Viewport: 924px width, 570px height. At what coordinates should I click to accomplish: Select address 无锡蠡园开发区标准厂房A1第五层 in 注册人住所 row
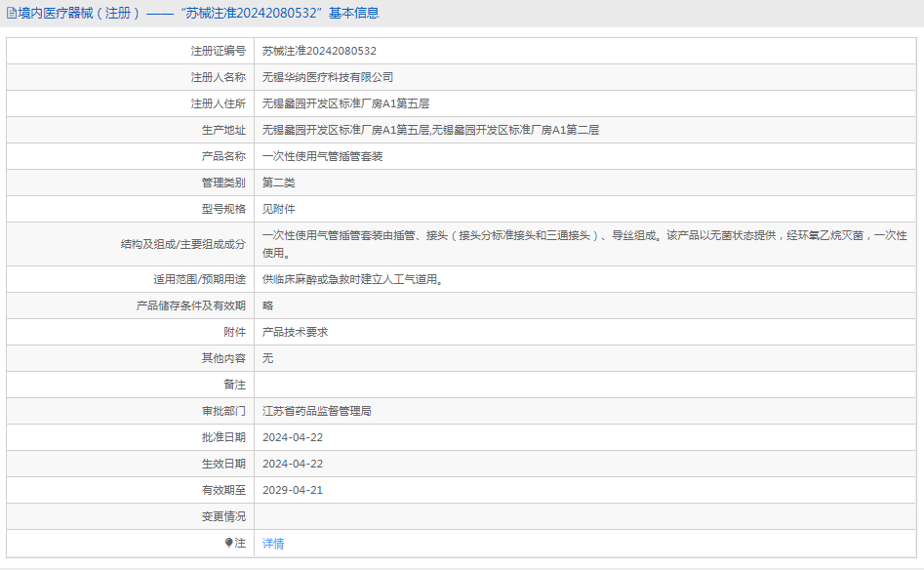tap(346, 103)
